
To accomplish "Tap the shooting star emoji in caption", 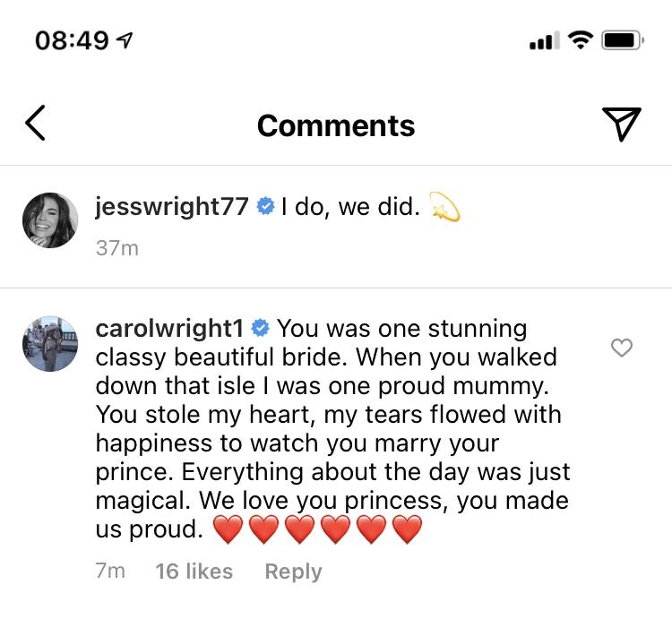I will pyautogui.click(x=444, y=207).
